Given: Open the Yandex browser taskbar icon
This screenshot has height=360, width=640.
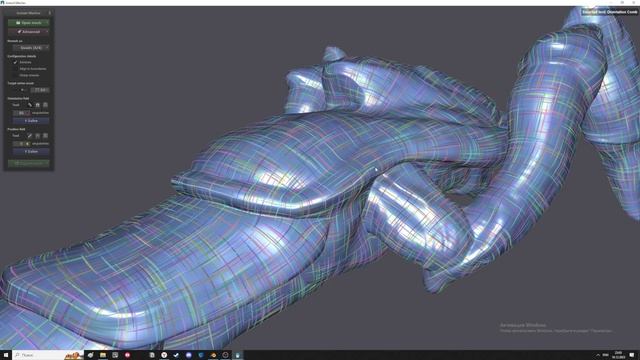Looking at the screenshot, I should pos(164,355).
